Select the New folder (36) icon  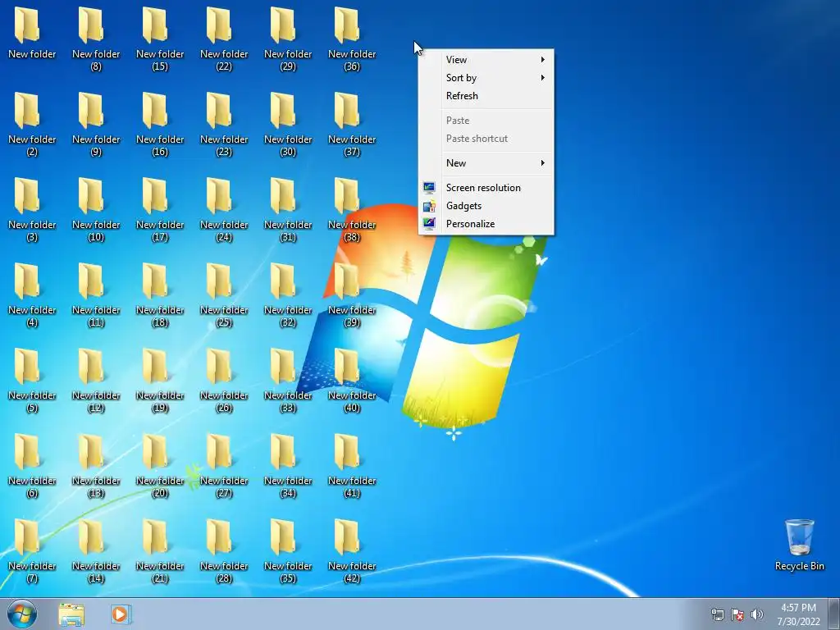click(x=347, y=25)
